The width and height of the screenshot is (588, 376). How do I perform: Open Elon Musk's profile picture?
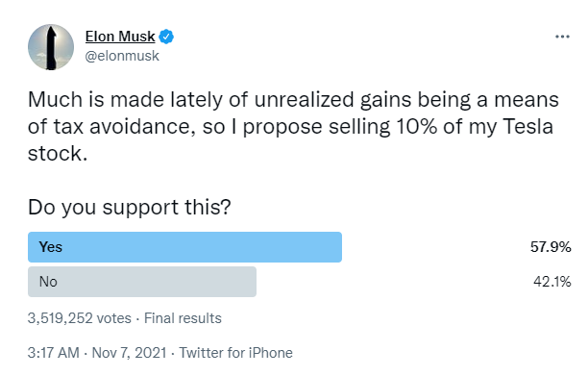(x=51, y=47)
